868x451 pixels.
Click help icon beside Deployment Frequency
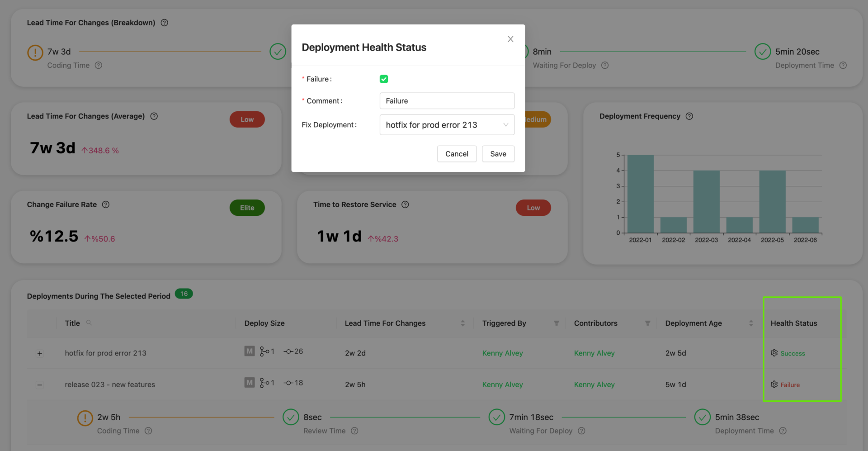tap(689, 116)
